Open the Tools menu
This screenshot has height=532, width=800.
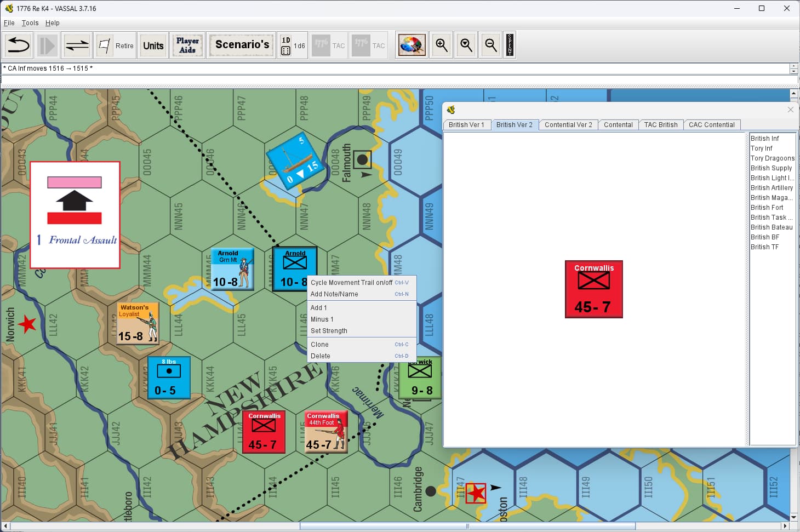click(30, 23)
